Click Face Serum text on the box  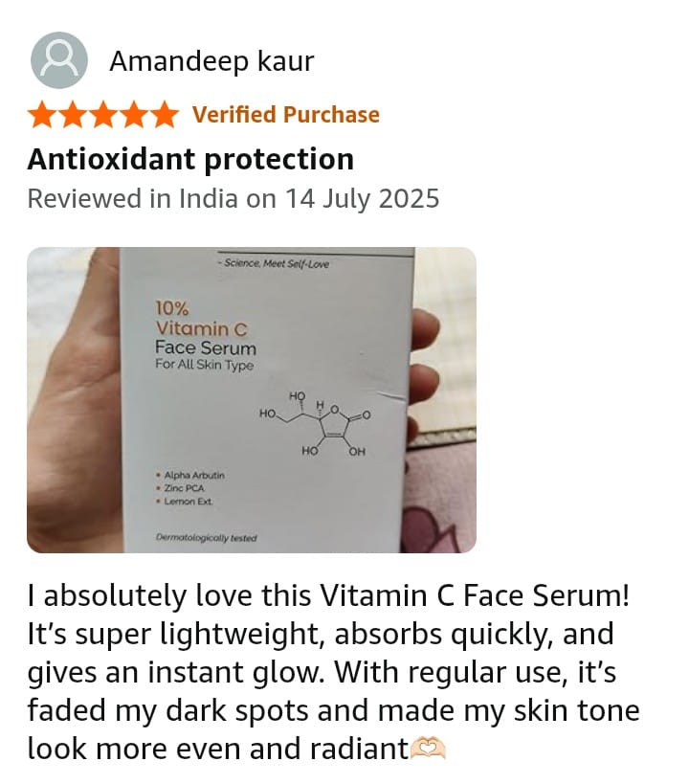(206, 347)
